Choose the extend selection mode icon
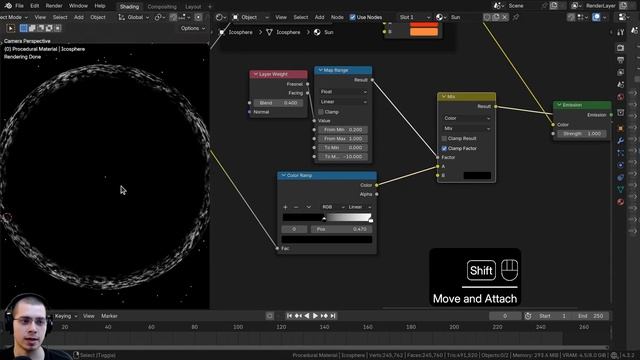The height and width of the screenshot is (360, 640). point(32,28)
